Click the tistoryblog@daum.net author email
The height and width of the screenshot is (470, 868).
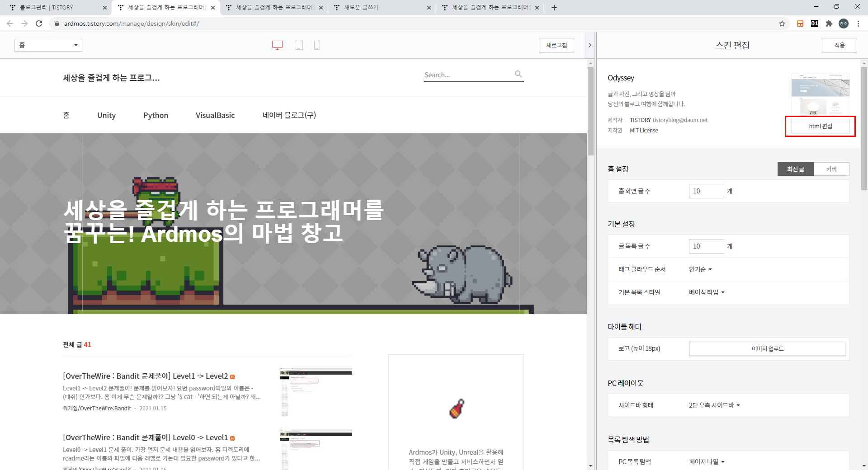tap(680, 120)
